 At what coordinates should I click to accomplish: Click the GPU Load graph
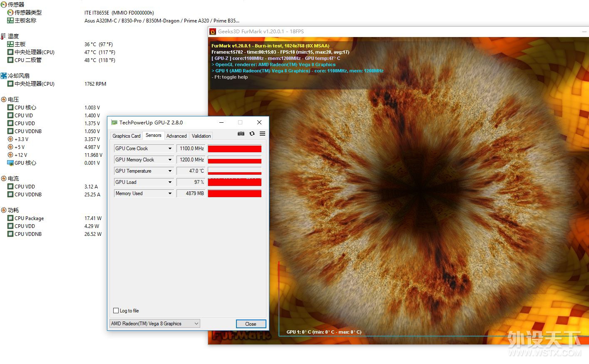tap(235, 182)
